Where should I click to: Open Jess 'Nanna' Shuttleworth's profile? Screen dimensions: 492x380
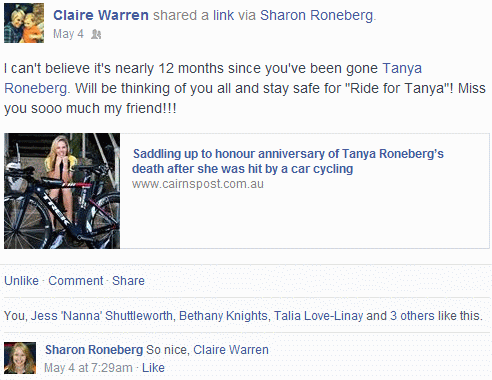point(102,316)
